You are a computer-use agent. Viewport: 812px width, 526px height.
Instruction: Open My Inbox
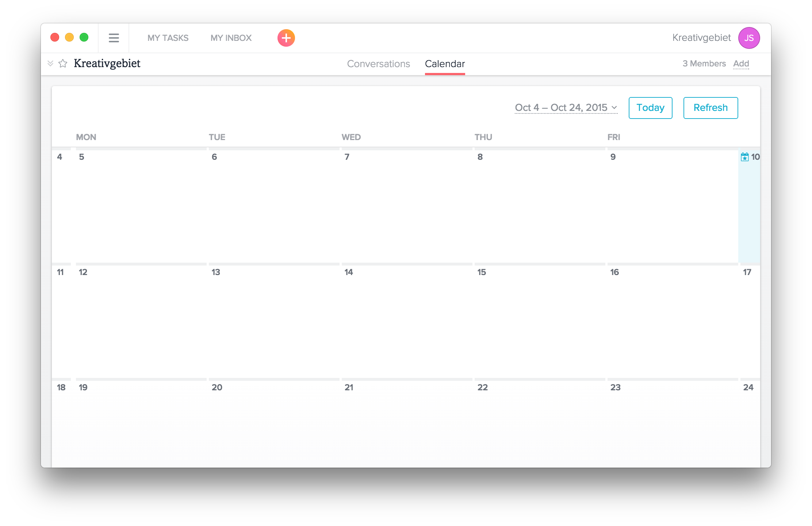(x=231, y=38)
